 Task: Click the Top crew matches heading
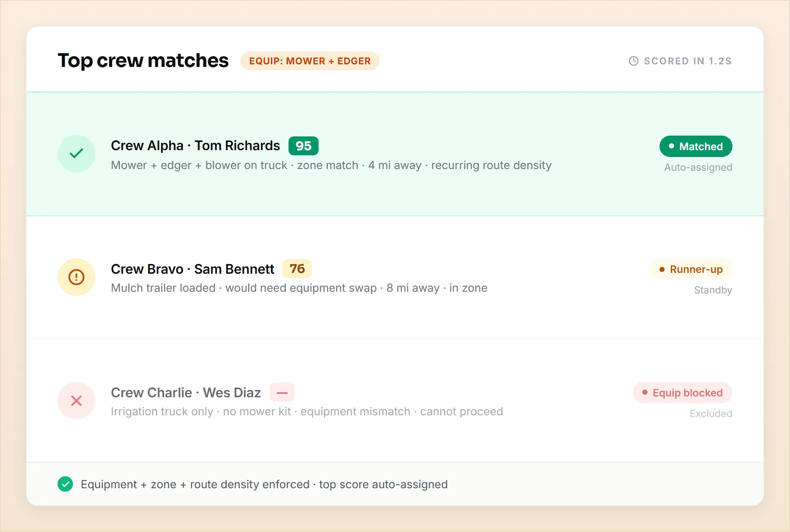[143, 60]
